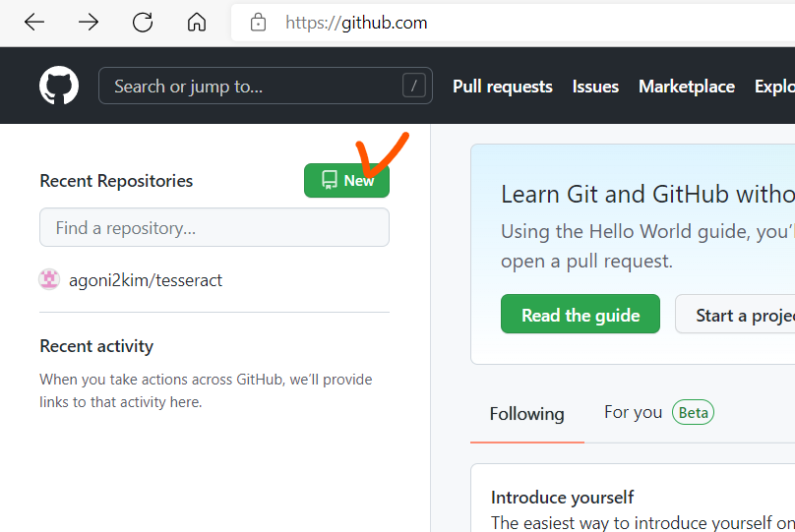
Task: Open Marketplace in top navigation
Action: click(x=687, y=87)
